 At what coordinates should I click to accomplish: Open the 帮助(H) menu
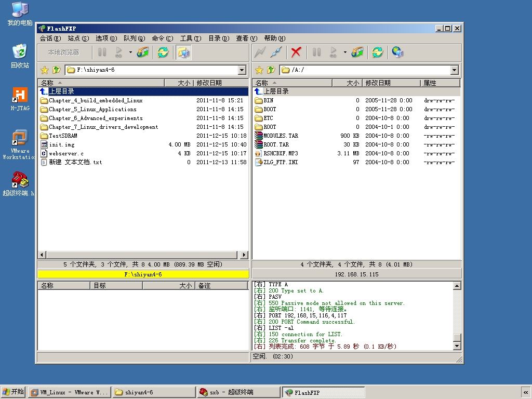[275, 38]
